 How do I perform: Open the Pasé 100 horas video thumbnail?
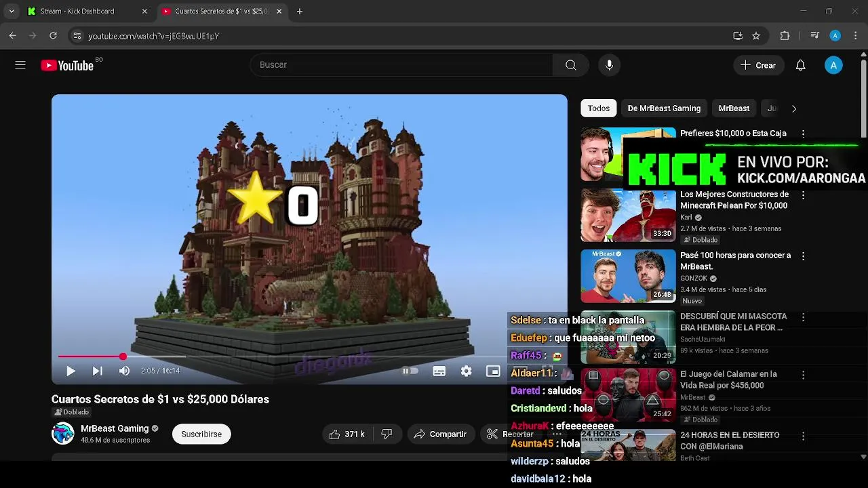pos(628,277)
